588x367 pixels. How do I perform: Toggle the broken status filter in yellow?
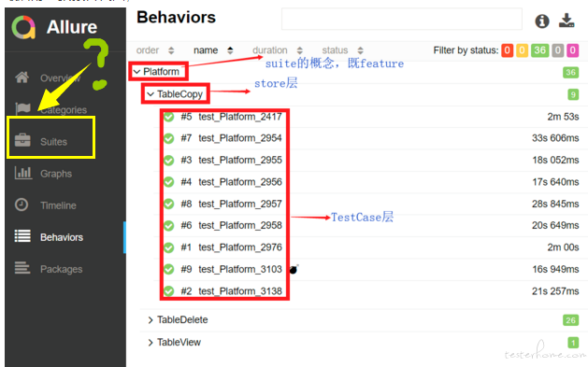(522, 50)
